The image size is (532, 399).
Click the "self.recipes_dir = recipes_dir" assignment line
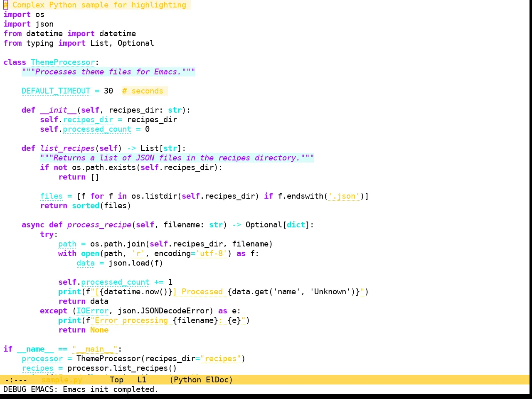pos(108,120)
